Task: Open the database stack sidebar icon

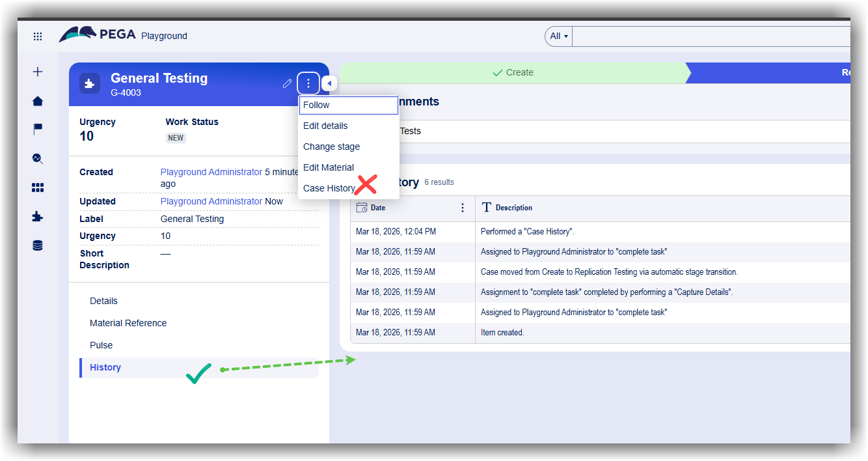Action: 38,245
